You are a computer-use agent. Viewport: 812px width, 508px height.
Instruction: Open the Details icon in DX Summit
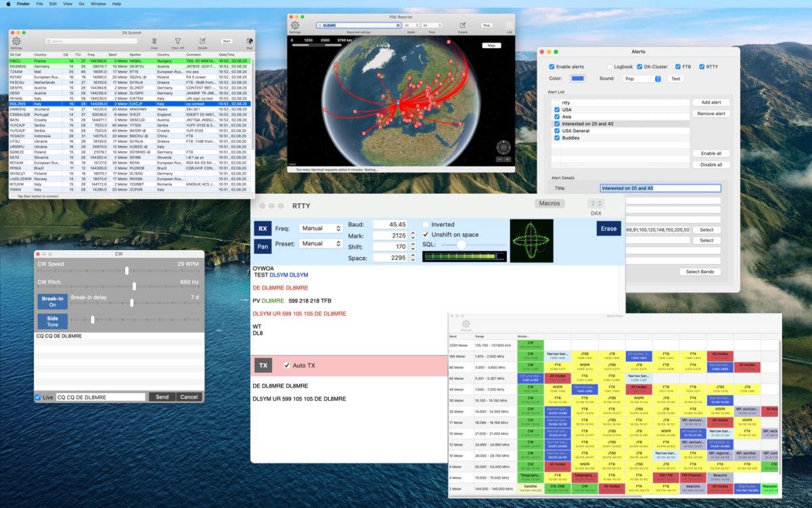(x=202, y=40)
